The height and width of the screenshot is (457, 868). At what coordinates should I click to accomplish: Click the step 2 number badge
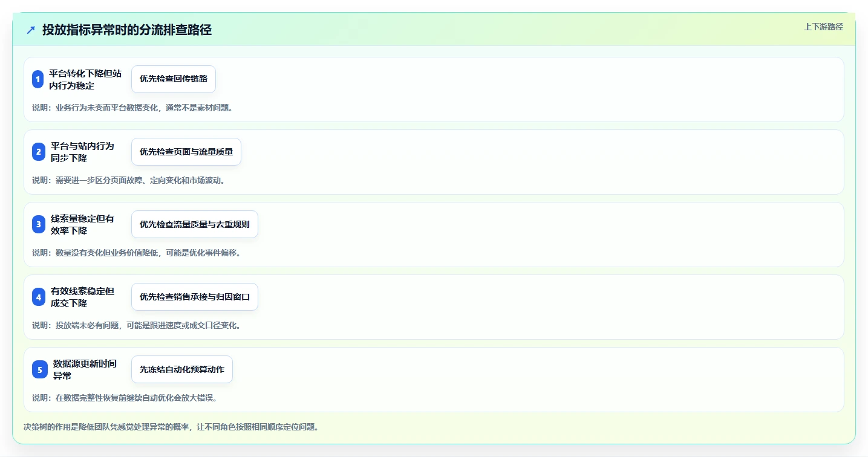tap(39, 152)
